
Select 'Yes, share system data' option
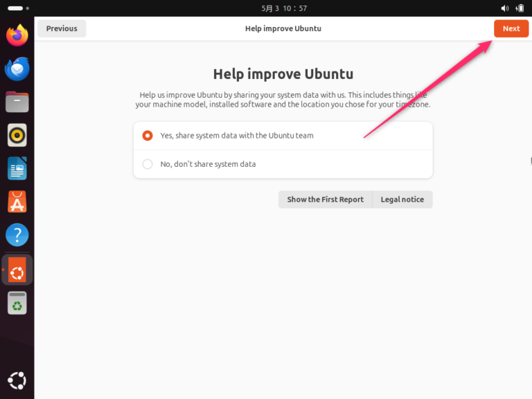tap(148, 136)
